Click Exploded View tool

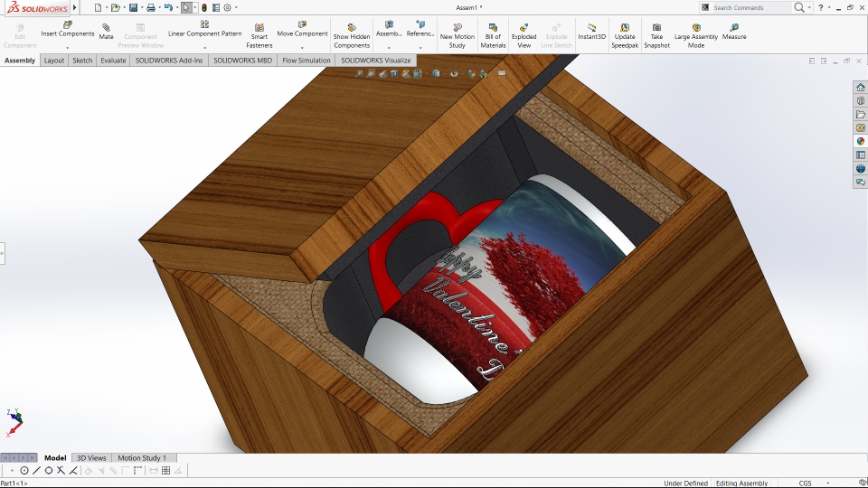(524, 36)
